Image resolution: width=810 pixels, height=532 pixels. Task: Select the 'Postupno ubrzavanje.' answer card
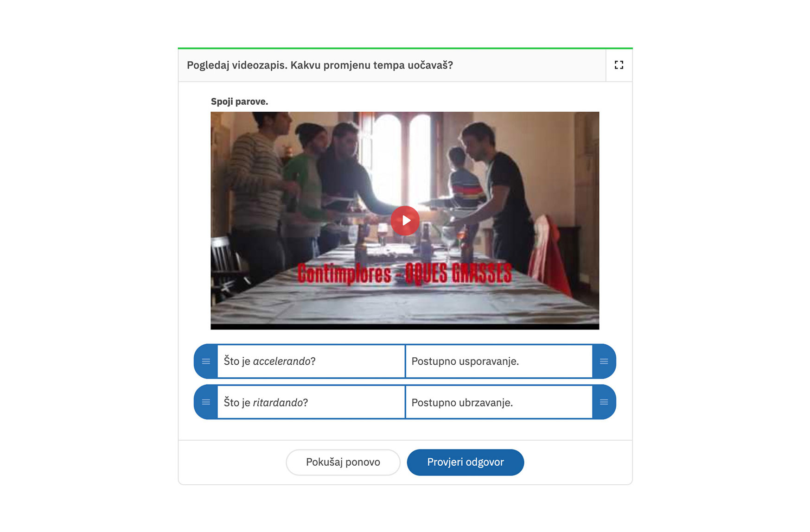499,402
